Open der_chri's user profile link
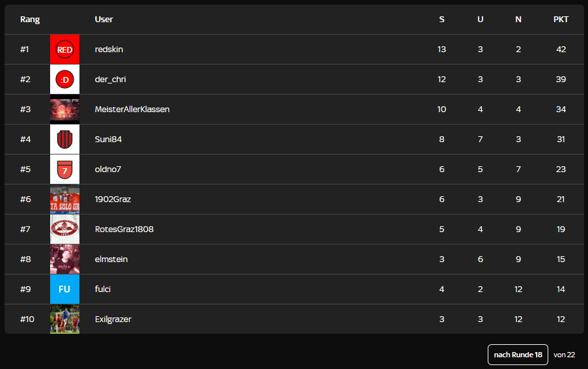 point(110,80)
